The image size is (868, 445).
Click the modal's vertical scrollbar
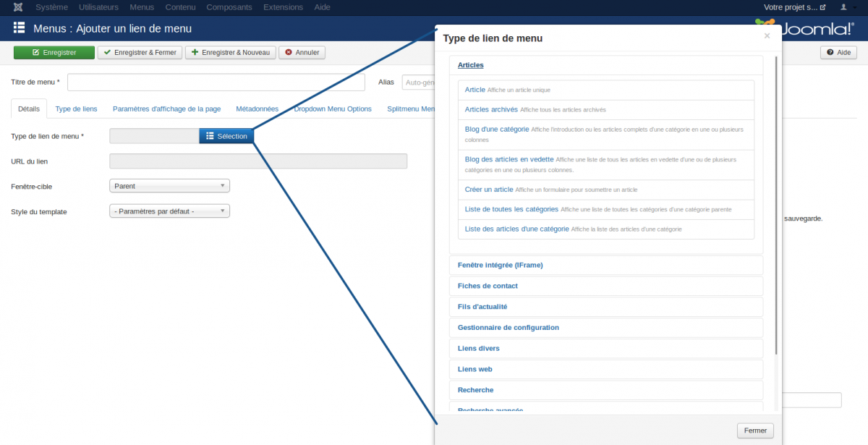tap(777, 210)
